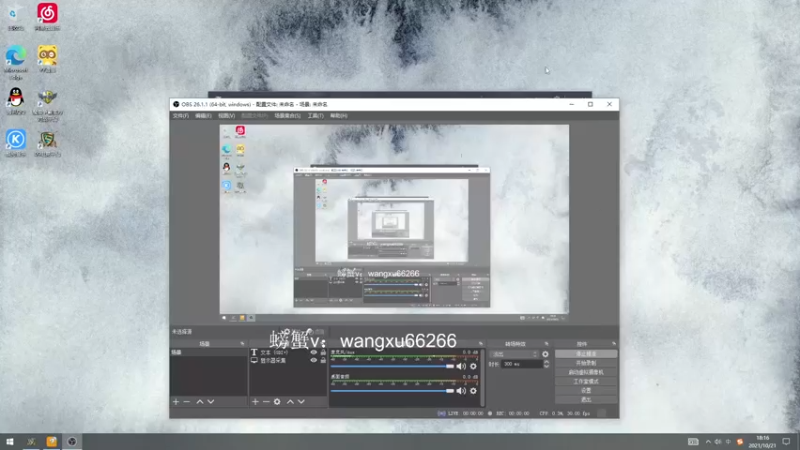Toggle lock on display capture source
This screenshot has height=450, width=800.
pos(323,360)
